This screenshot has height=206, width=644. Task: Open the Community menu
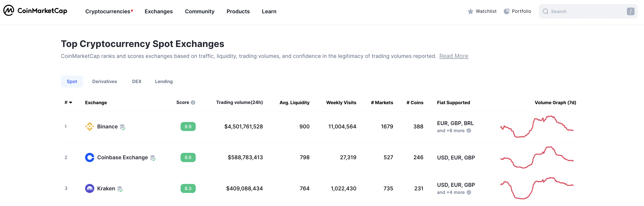(200, 12)
